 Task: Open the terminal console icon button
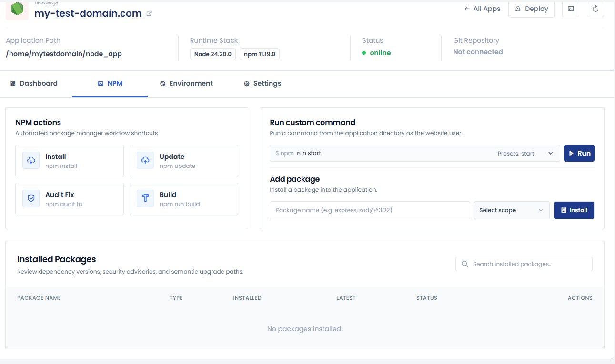pos(571,9)
